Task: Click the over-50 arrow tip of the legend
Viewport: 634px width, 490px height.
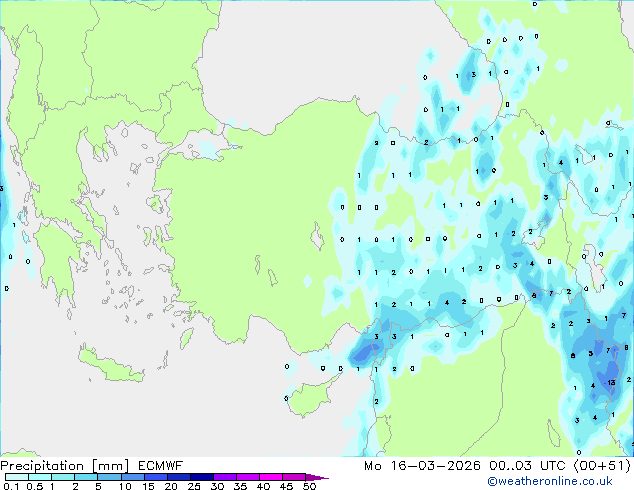Action: pyautogui.click(x=317, y=477)
